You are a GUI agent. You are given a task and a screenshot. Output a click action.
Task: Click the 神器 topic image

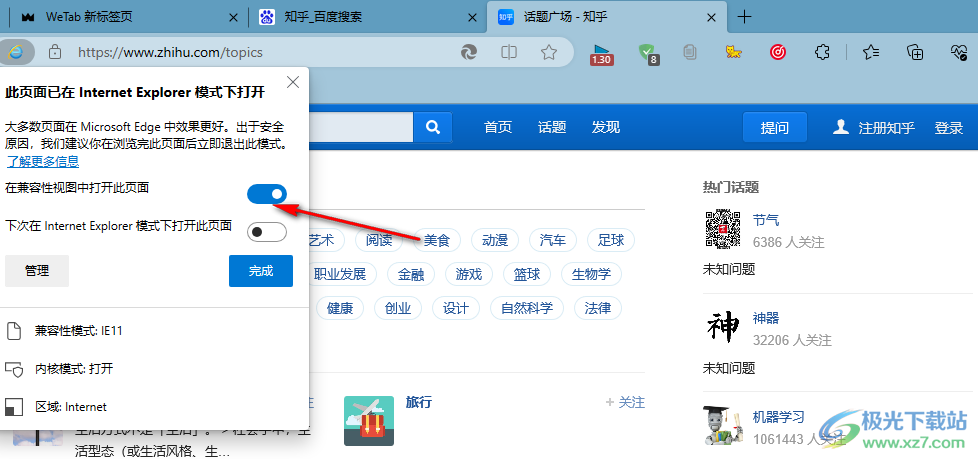pos(723,327)
